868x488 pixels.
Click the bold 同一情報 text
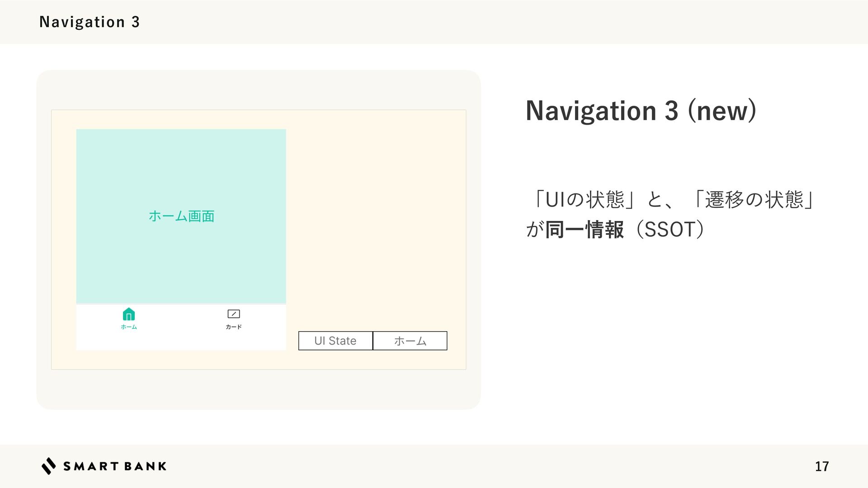585,230
